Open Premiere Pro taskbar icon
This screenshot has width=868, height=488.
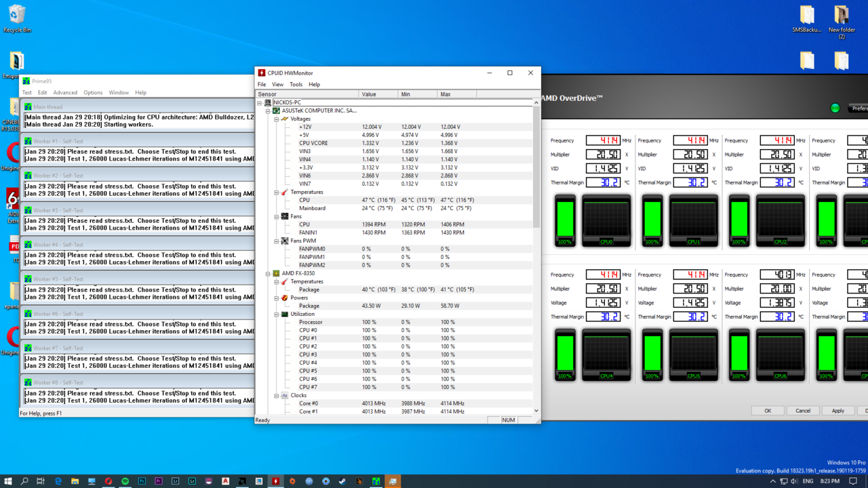pyautogui.click(x=159, y=481)
